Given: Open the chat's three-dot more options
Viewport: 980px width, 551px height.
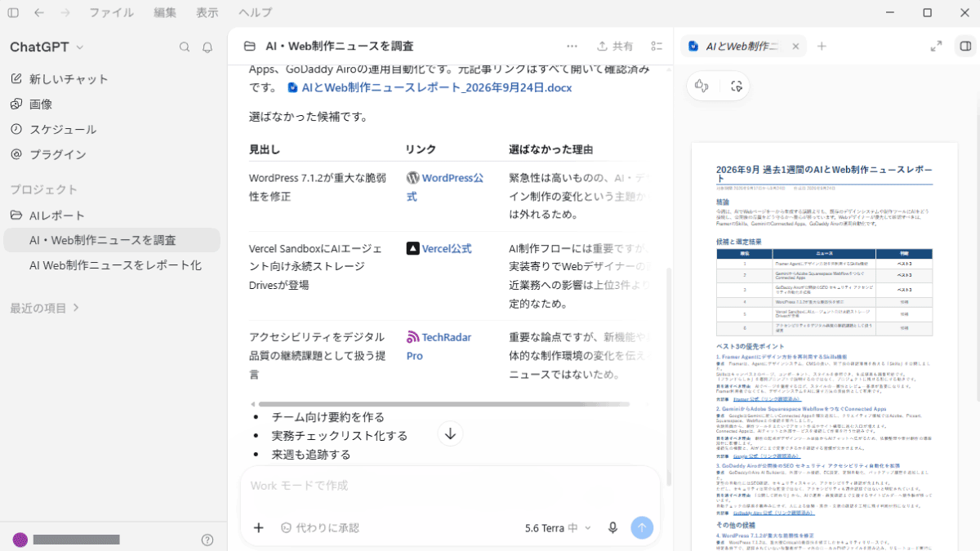Looking at the screenshot, I should (572, 47).
